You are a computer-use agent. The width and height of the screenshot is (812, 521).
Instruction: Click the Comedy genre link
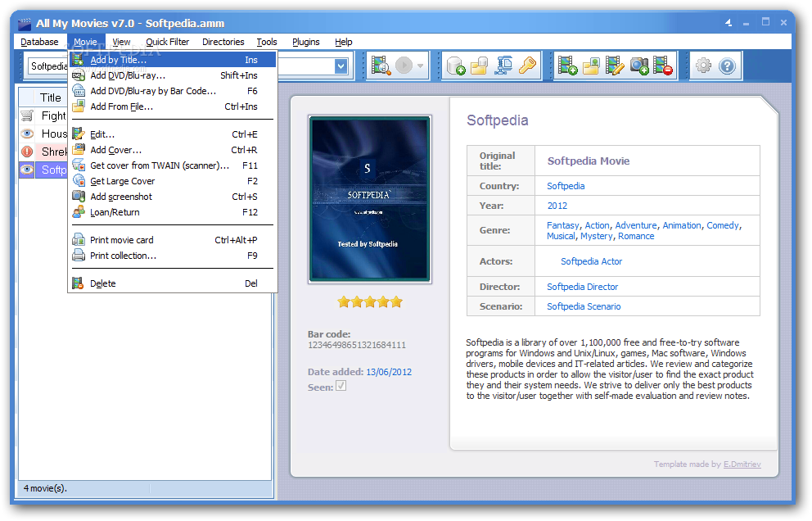click(x=723, y=225)
